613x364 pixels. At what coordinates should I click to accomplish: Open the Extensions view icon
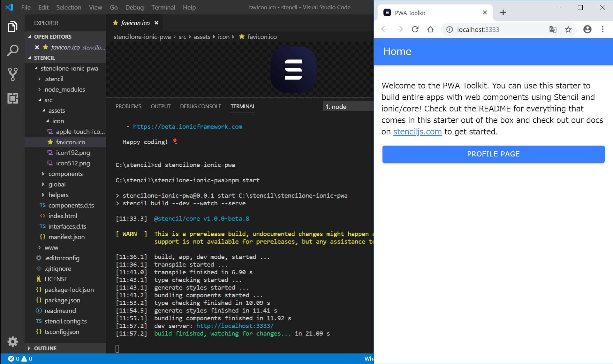click(x=12, y=98)
